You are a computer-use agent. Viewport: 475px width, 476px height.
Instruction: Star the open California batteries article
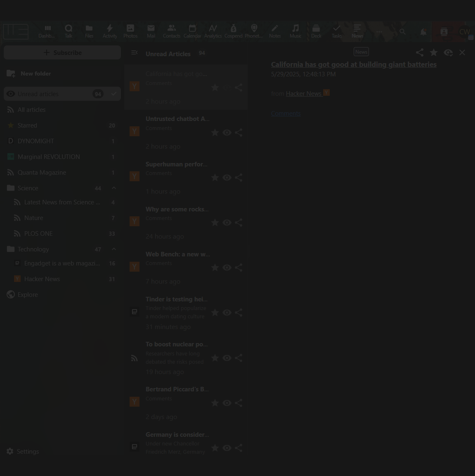(x=434, y=52)
